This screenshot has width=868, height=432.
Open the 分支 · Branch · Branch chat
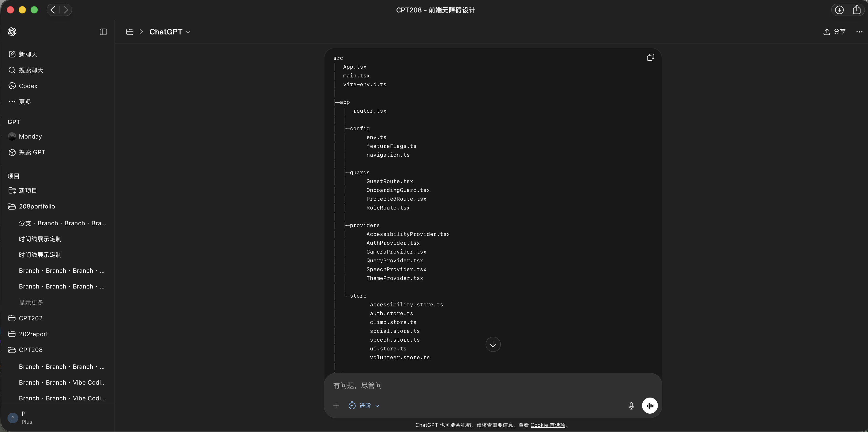[62, 223]
